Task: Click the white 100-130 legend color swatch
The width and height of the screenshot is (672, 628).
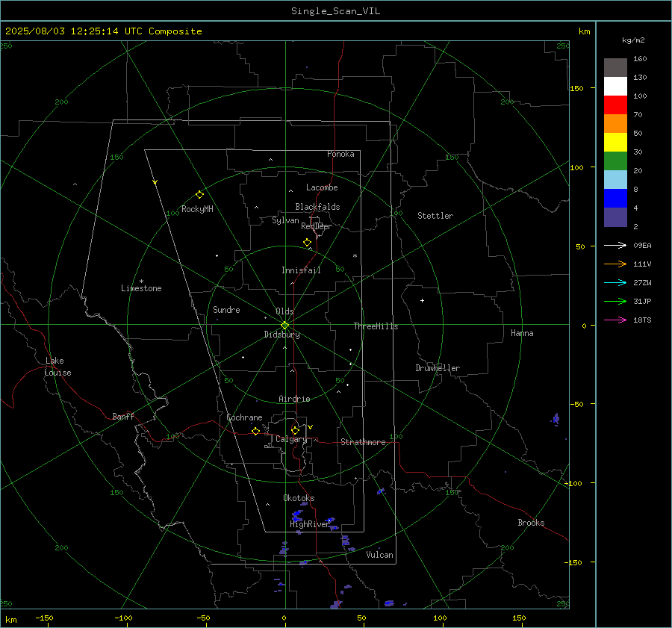Action: tap(615, 86)
